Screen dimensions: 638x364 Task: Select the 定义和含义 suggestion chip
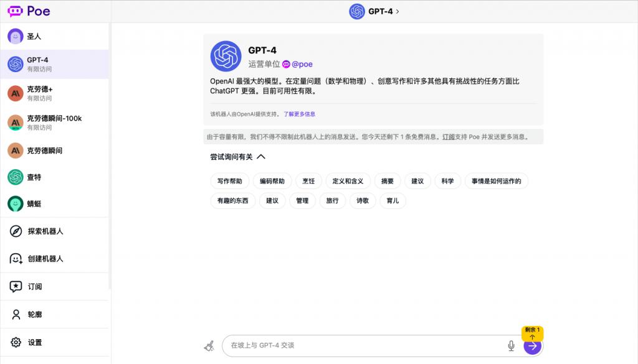click(x=348, y=181)
